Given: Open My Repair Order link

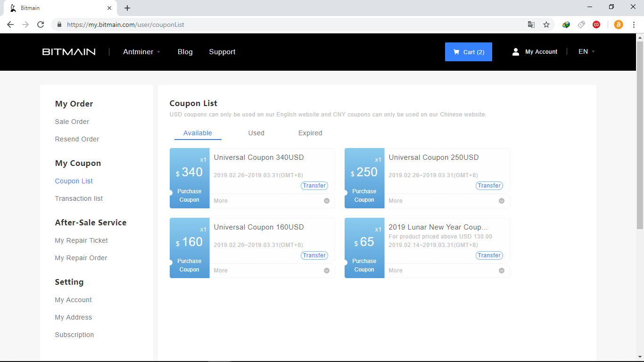Looking at the screenshot, I should point(81,258).
